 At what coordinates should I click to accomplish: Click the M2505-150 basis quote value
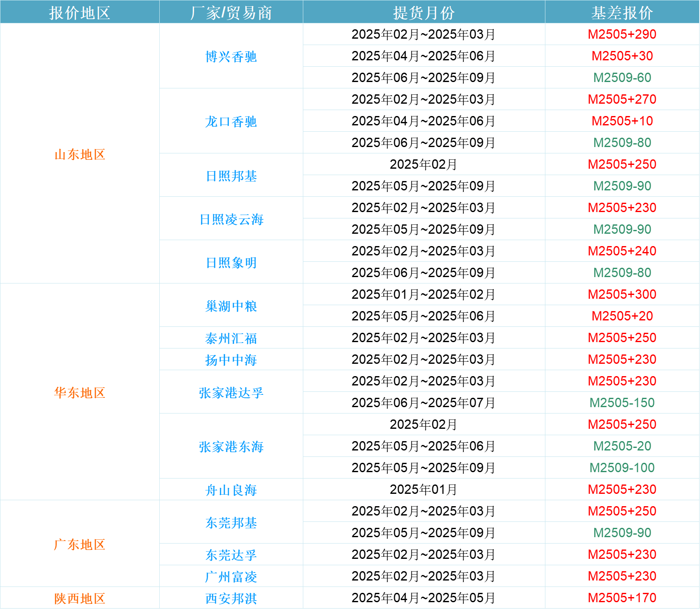[x=622, y=403]
